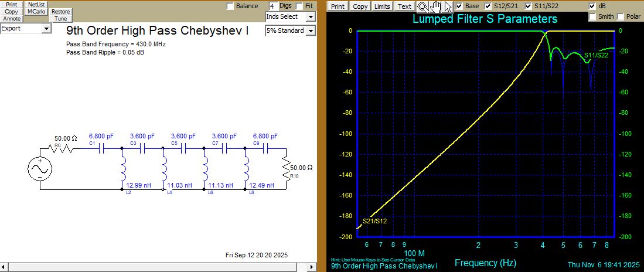Click the NetList button
This screenshot has width=644, height=272.
coord(36,4)
